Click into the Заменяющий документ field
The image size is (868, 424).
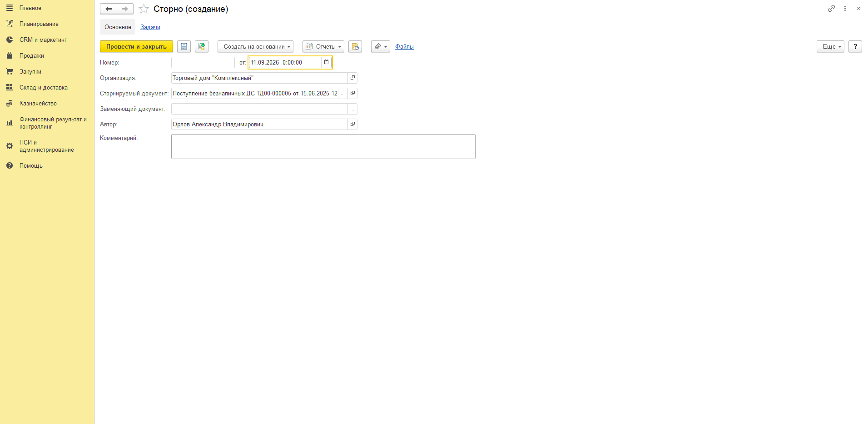tap(259, 109)
